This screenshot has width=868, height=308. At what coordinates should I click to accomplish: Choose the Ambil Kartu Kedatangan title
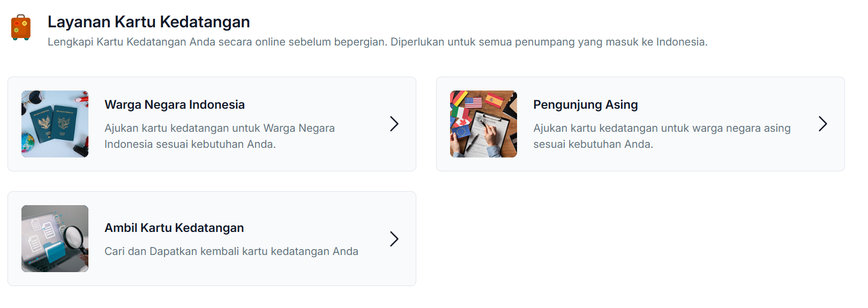[174, 228]
